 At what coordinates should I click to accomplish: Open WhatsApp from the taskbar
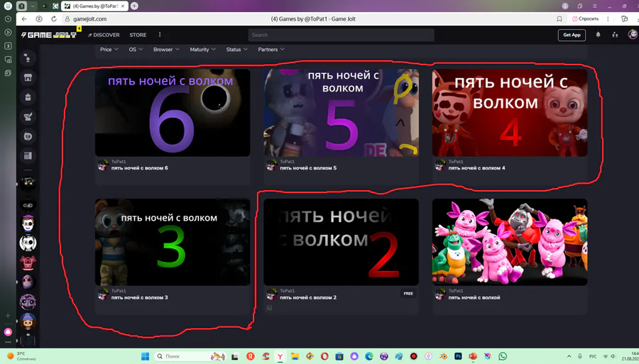(x=503, y=356)
